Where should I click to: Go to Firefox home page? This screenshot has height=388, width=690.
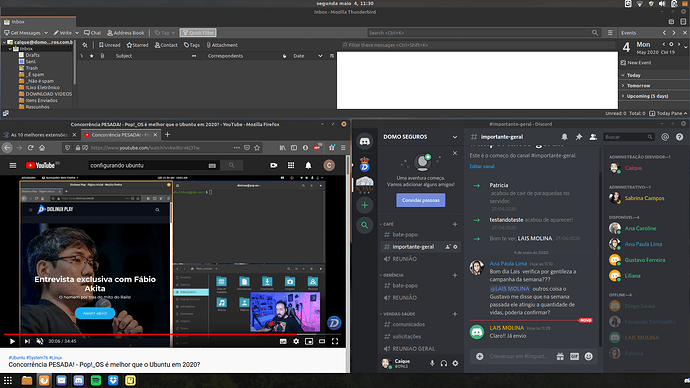pyautogui.click(x=42, y=148)
